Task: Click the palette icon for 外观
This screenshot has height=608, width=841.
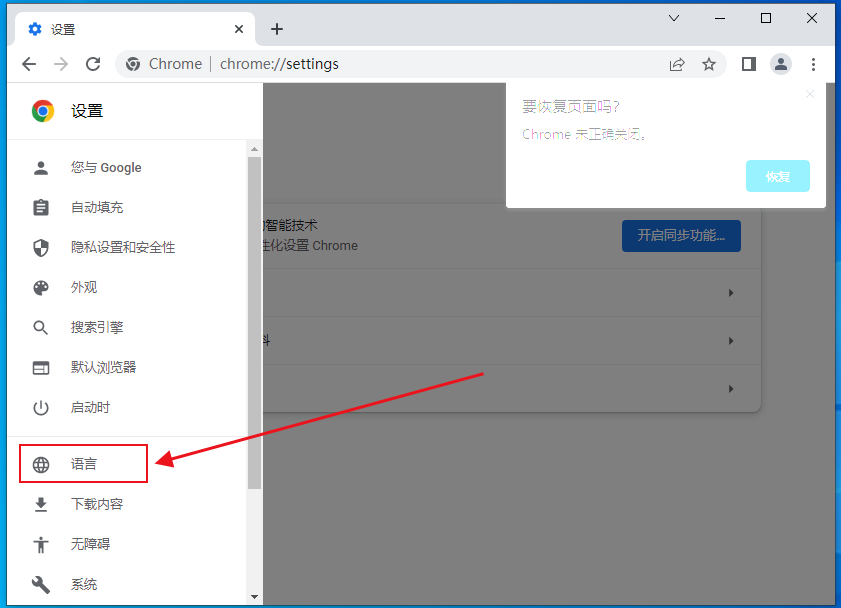Action: tap(41, 288)
